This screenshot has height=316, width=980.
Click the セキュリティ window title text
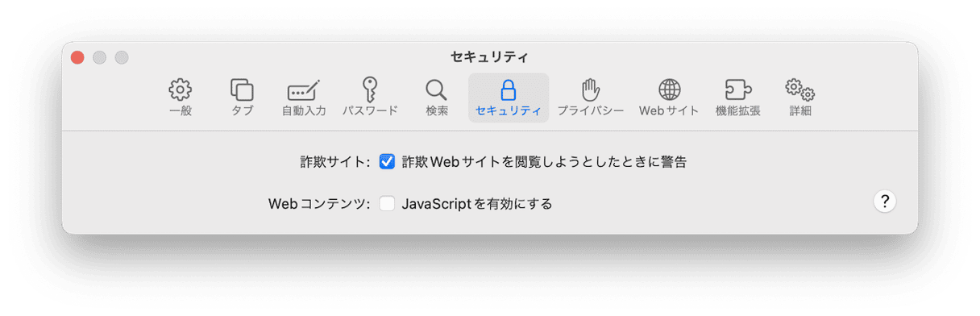click(x=490, y=57)
